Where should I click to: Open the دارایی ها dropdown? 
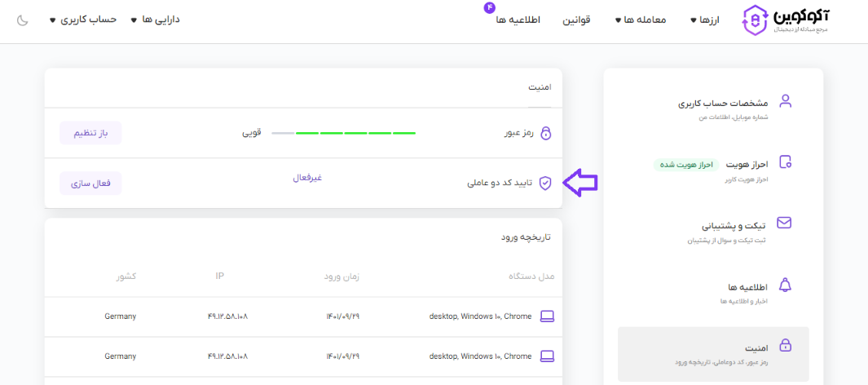(156, 19)
